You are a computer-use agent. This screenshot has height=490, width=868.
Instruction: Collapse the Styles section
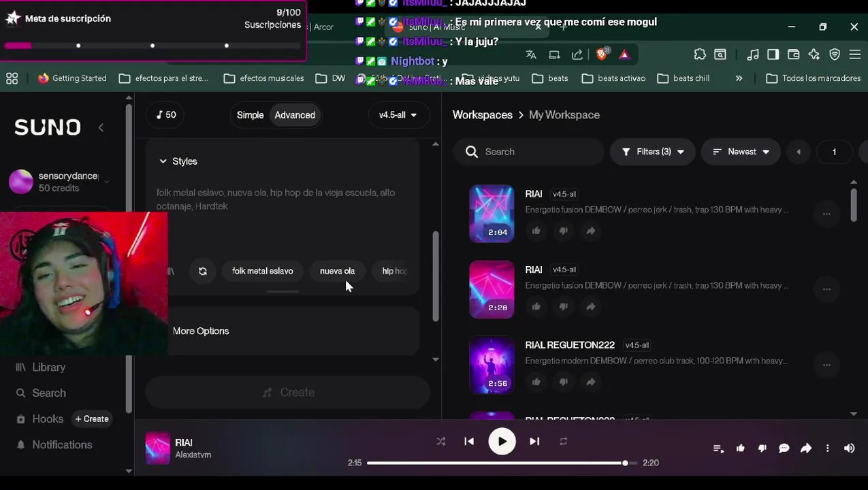[x=178, y=161]
